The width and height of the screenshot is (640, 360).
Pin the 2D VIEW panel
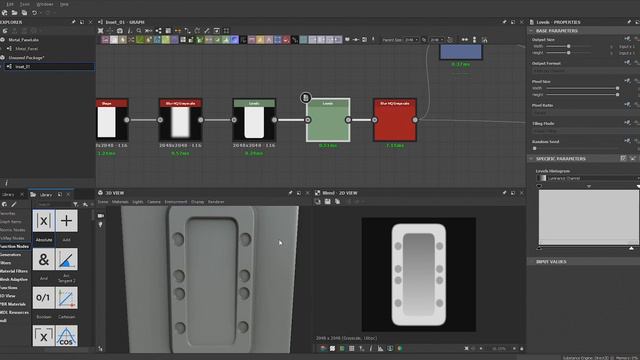[x=504, y=193]
